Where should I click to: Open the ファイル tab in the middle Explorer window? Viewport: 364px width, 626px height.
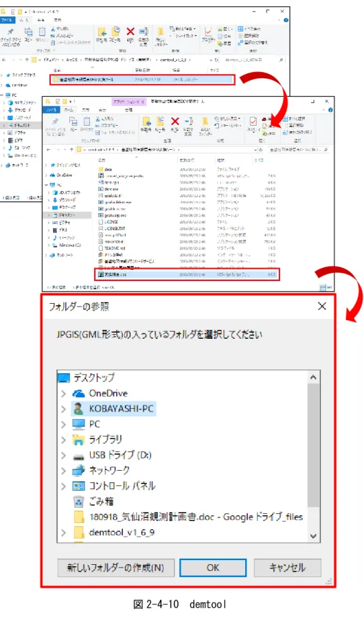52,110
